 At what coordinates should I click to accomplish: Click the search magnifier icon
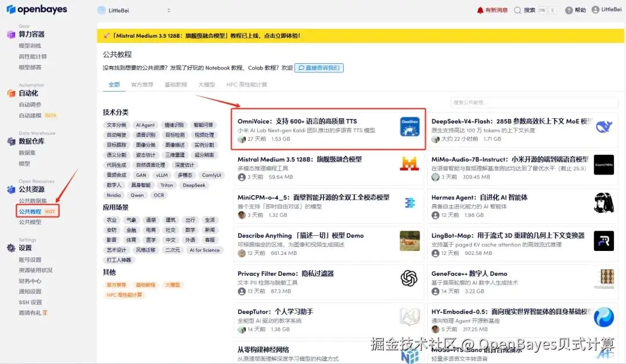[518, 10]
